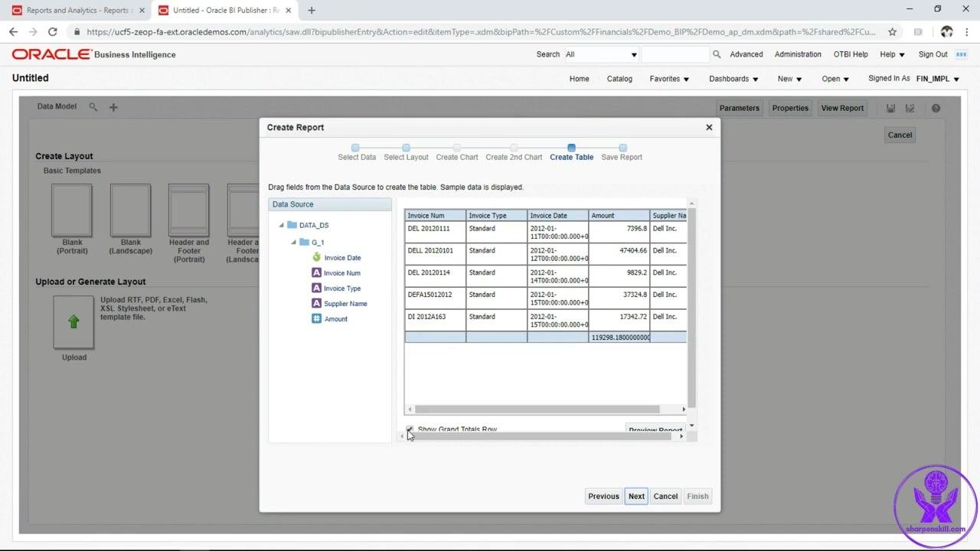
Task: Click the green Upload arrow icon
Action: click(x=73, y=322)
